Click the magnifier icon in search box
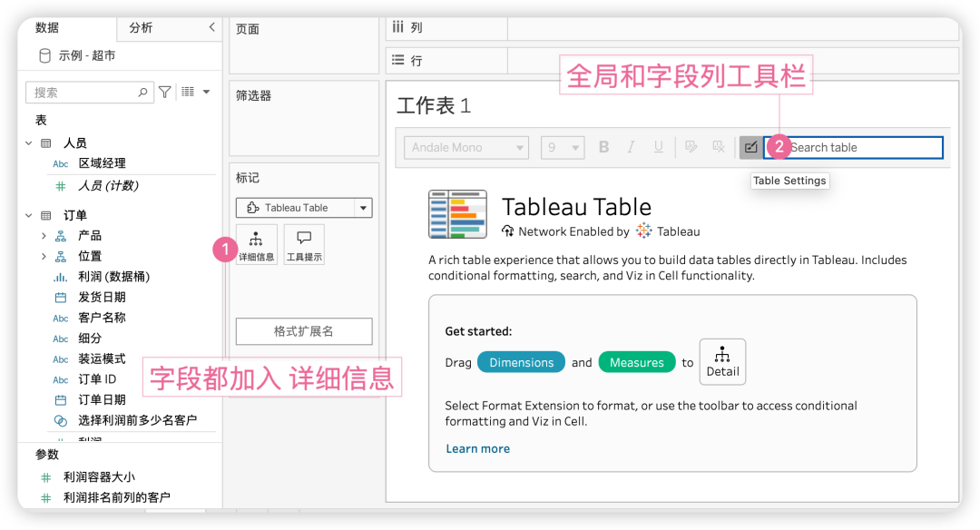This screenshot has height=530, width=980. pos(143,93)
